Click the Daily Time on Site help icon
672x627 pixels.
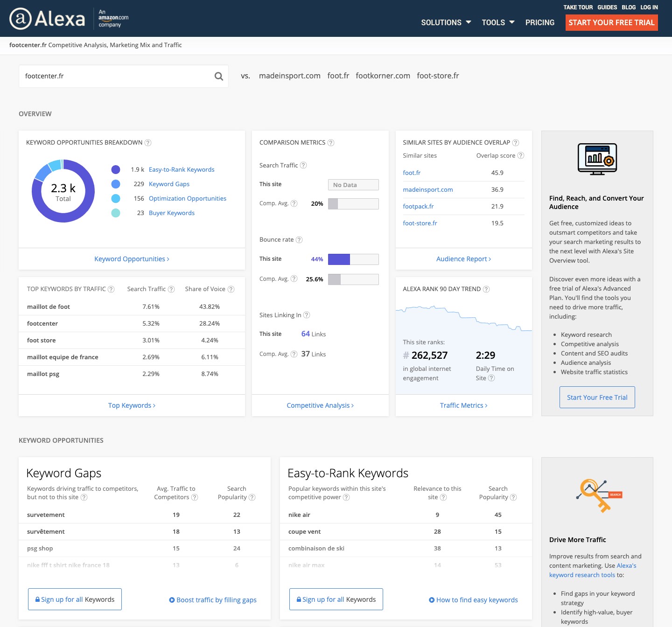click(x=491, y=378)
